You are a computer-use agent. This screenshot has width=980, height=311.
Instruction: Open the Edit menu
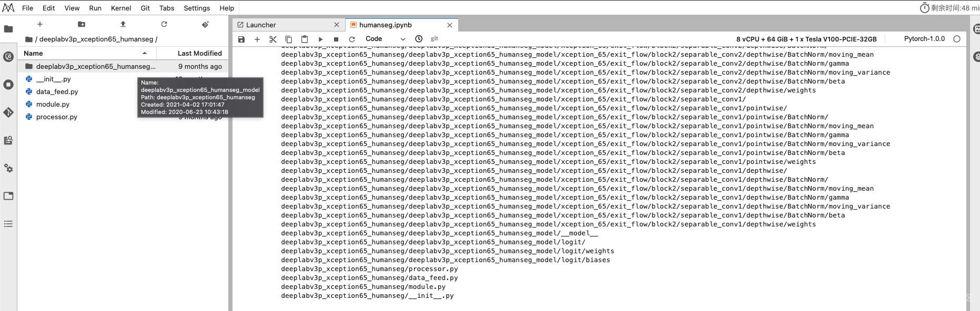[49, 8]
